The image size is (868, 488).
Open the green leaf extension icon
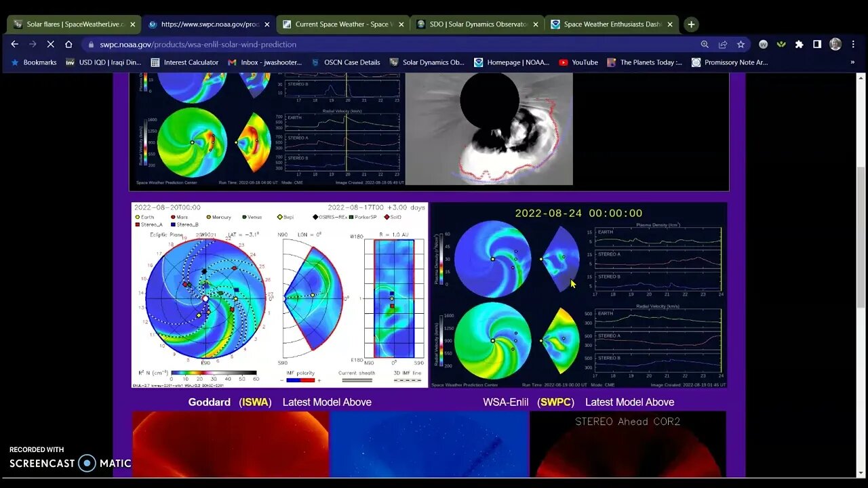point(781,44)
